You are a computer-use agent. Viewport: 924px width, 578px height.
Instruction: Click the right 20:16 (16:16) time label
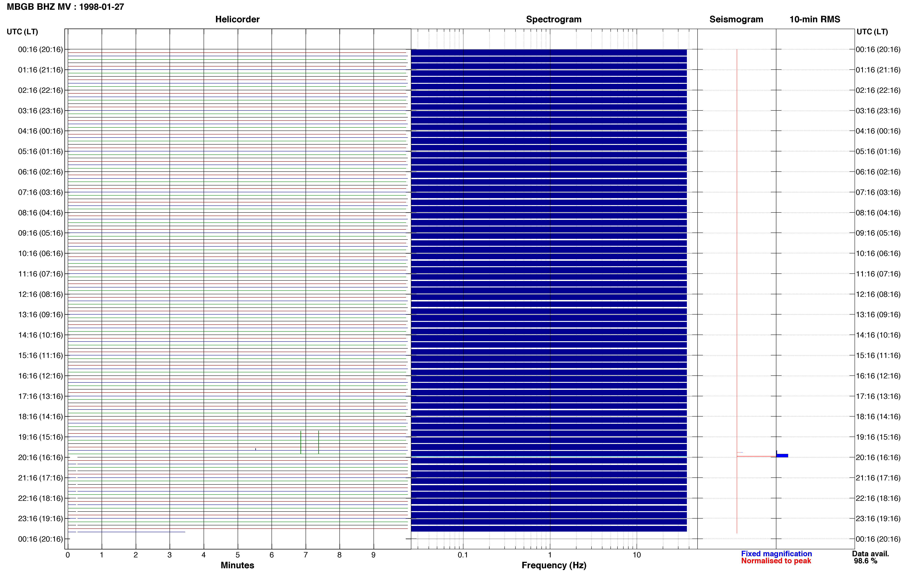pyautogui.click(x=878, y=457)
